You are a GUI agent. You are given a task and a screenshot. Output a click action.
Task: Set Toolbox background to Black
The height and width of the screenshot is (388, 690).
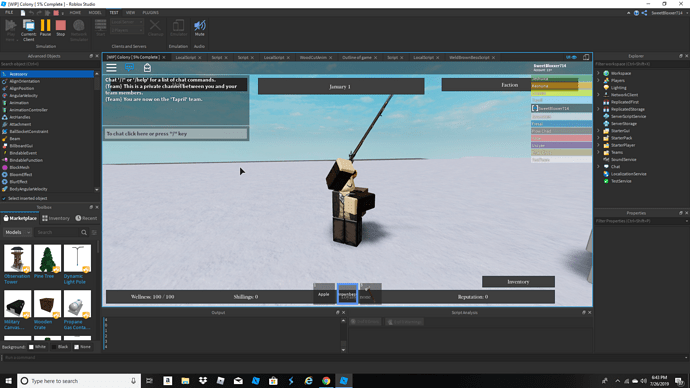coord(54,347)
